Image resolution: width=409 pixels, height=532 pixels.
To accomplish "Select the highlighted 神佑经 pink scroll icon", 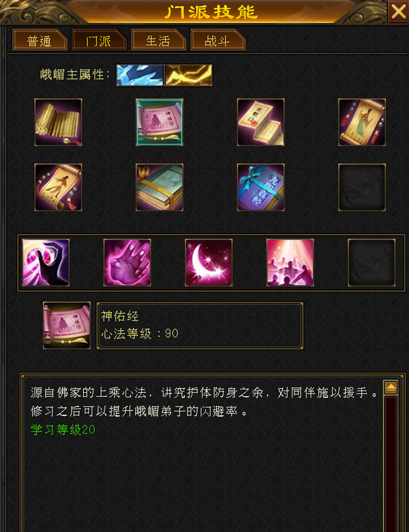I will [160, 122].
